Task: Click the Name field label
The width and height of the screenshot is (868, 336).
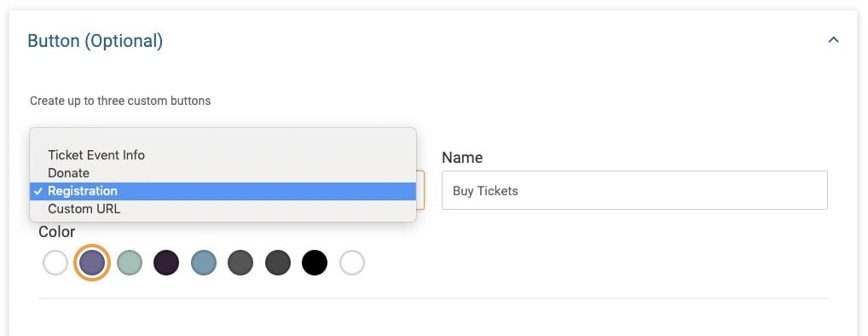Action: 462,158
